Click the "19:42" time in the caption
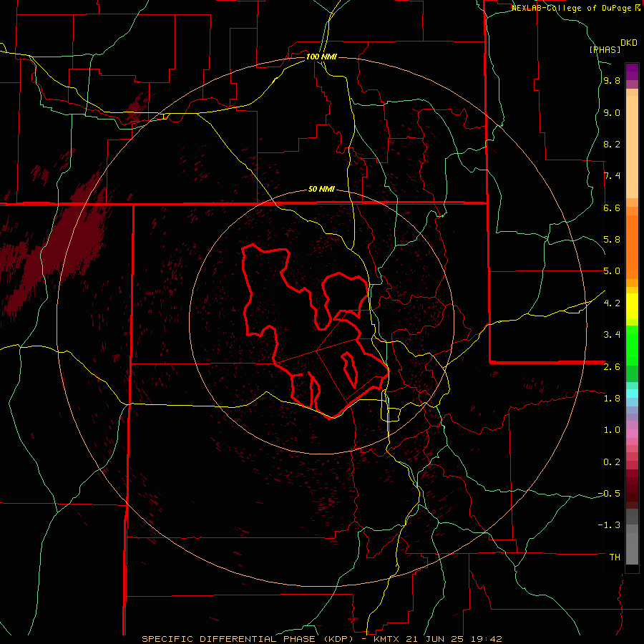This screenshot has height=644, width=644. tap(485, 639)
